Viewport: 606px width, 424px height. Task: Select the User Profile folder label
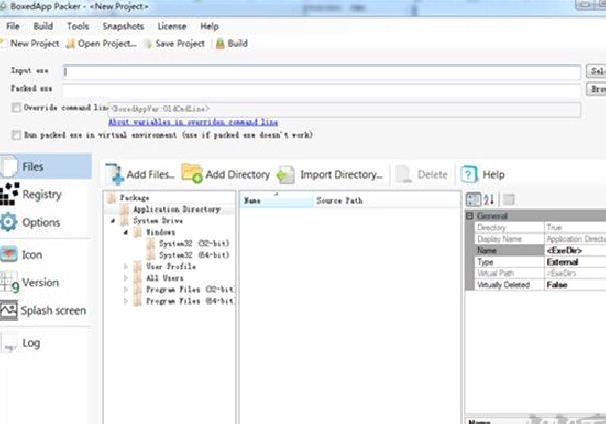tap(171, 266)
